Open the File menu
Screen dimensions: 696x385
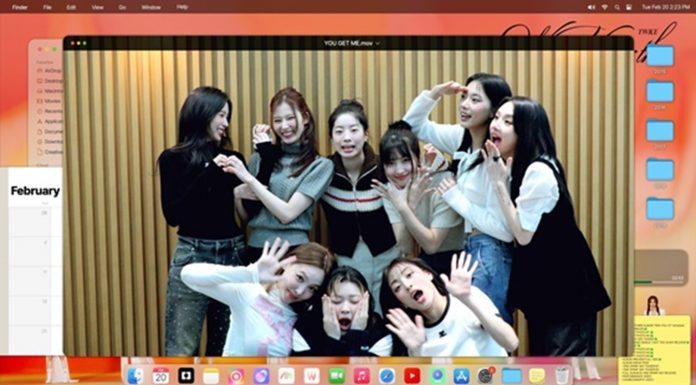tap(47, 7)
